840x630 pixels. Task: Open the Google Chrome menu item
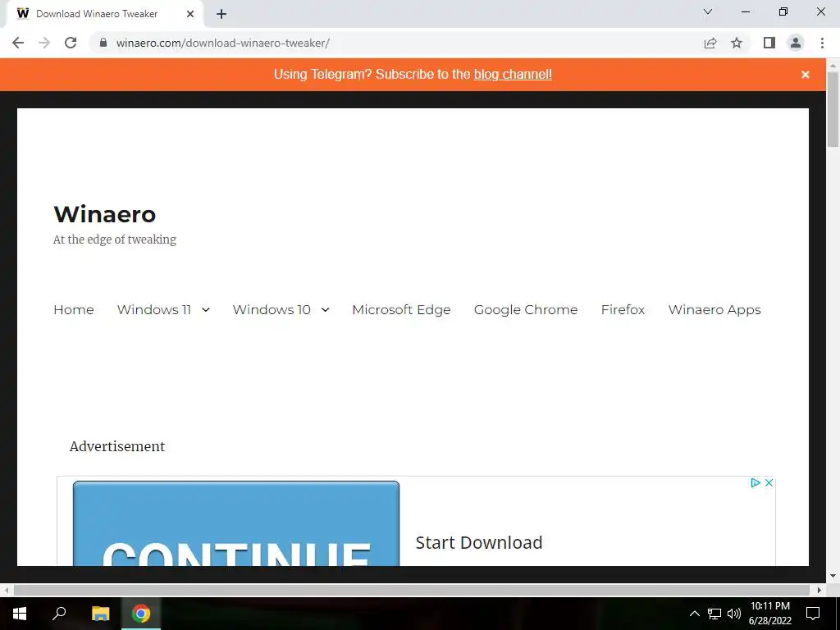526,309
